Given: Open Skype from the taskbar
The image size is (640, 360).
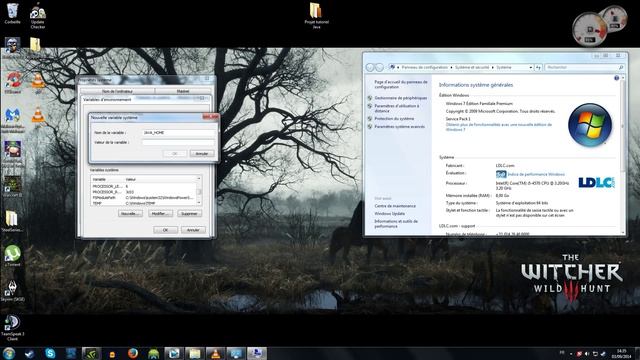Looking at the screenshot, I should pos(50,353).
